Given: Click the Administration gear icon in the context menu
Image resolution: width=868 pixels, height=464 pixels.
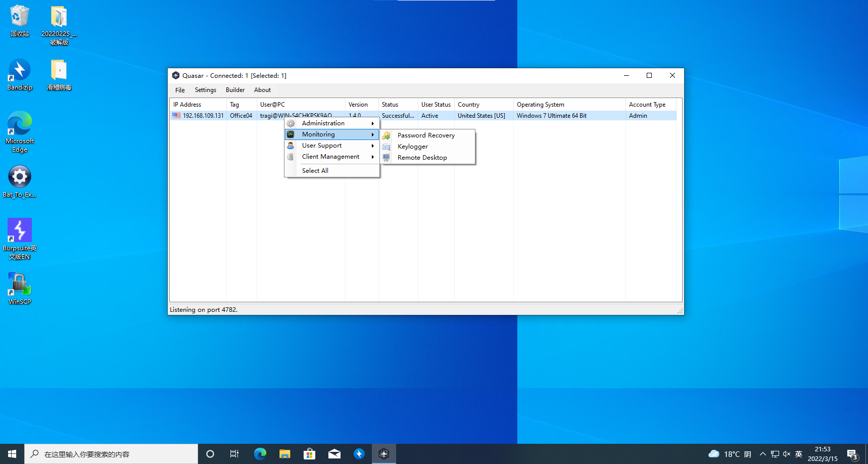Looking at the screenshot, I should [291, 123].
